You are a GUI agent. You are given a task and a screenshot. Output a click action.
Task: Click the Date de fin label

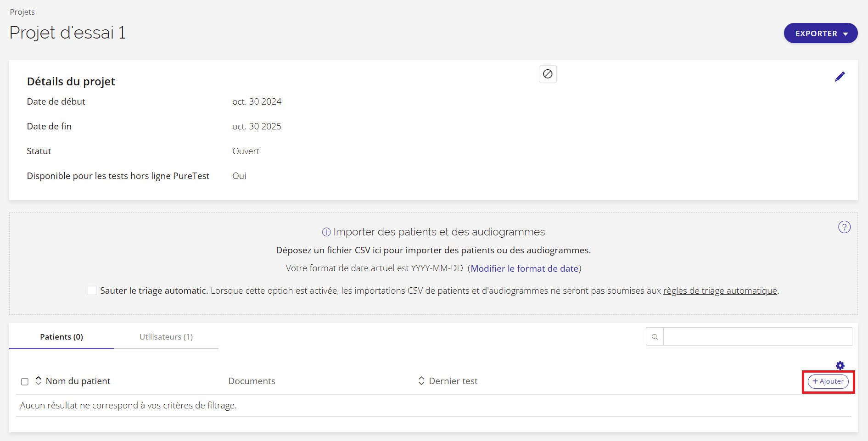coord(49,126)
